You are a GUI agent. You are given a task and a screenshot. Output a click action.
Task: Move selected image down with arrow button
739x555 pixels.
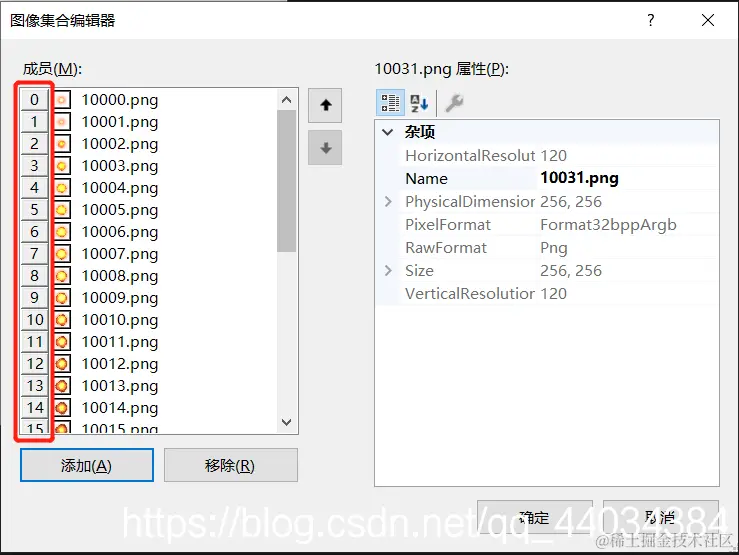[325, 148]
